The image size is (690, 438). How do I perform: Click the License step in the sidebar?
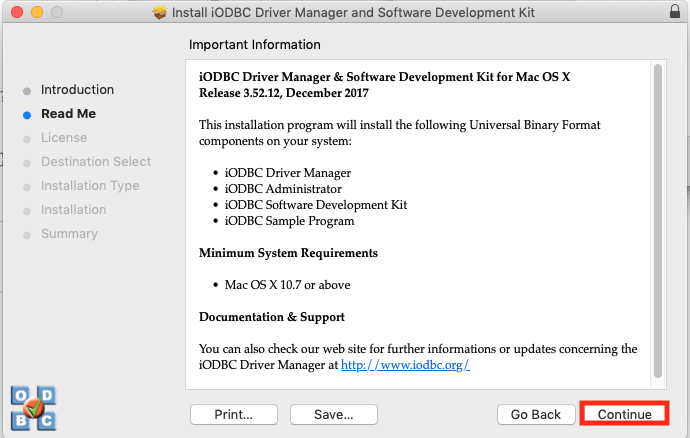click(x=64, y=138)
